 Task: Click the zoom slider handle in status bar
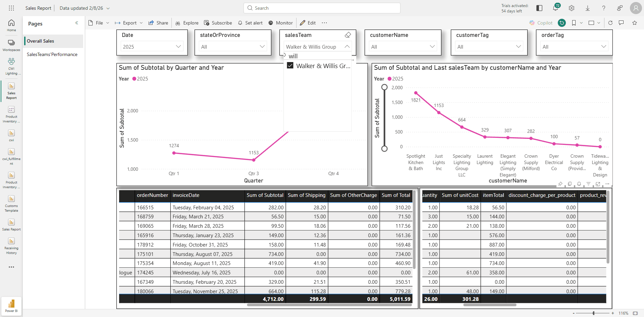tap(594, 313)
